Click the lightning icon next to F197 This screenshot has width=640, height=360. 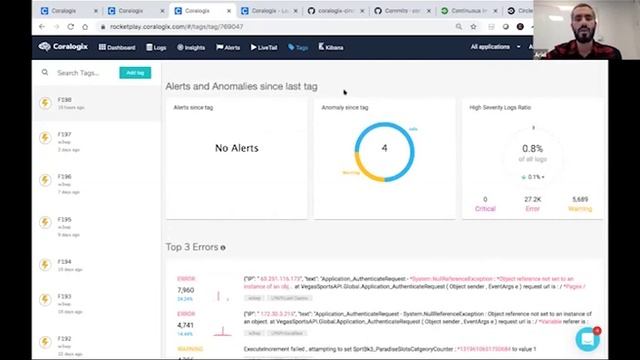click(x=45, y=138)
